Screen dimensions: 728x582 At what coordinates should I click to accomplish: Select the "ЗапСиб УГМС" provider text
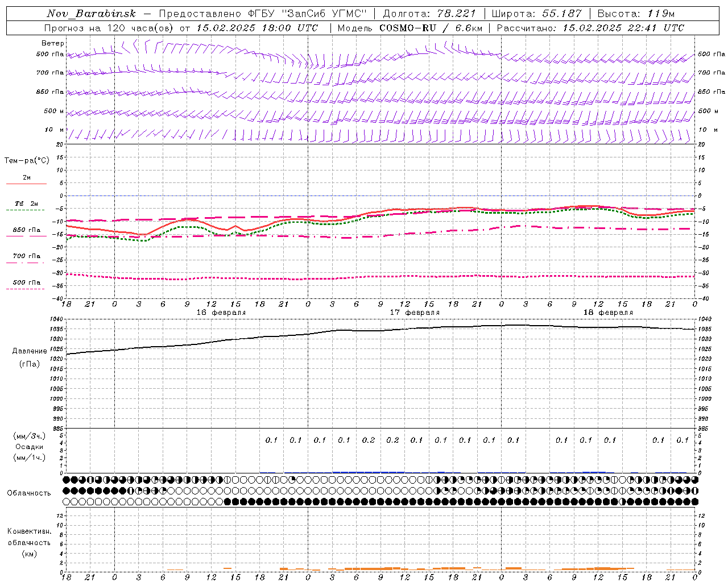(324, 14)
